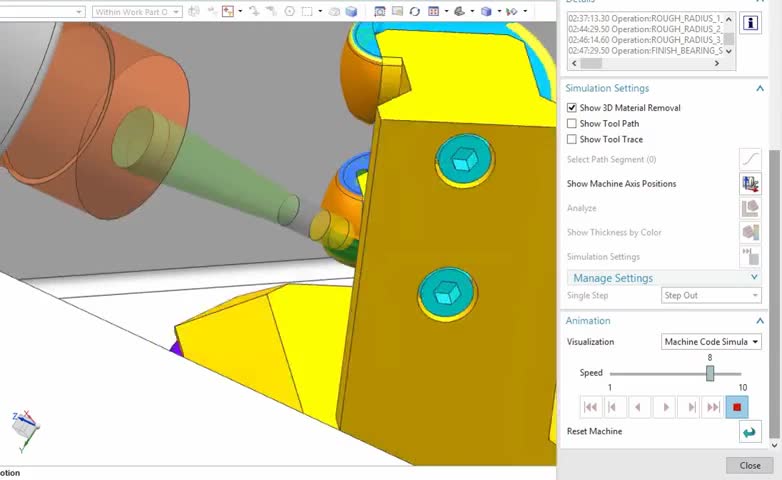Click the Reset Machine label

click(594, 431)
